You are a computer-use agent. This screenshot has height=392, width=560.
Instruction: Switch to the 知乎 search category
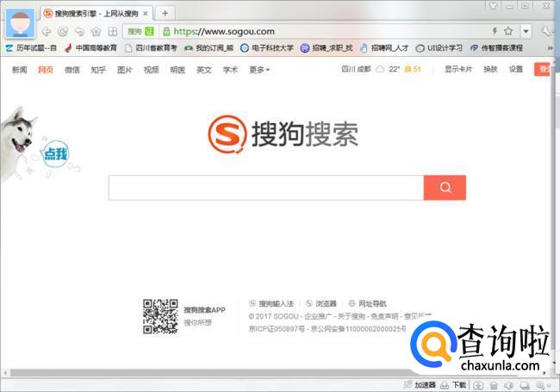(x=98, y=70)
